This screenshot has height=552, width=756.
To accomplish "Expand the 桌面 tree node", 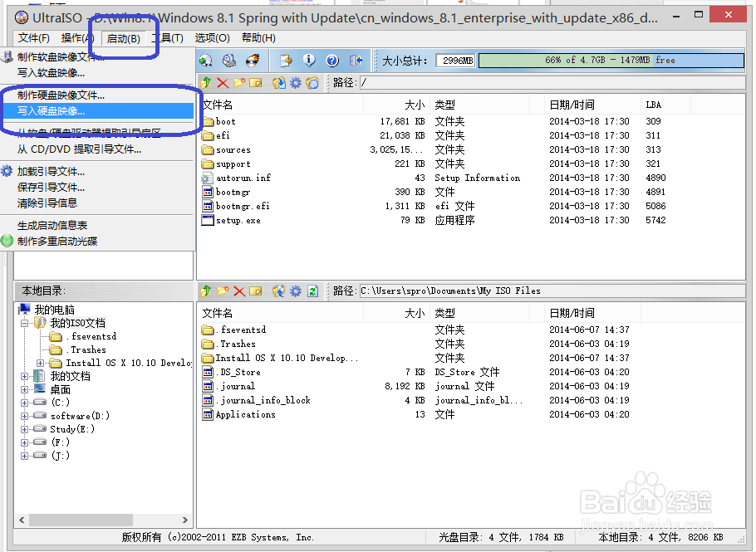I will (x=25, y=389).
